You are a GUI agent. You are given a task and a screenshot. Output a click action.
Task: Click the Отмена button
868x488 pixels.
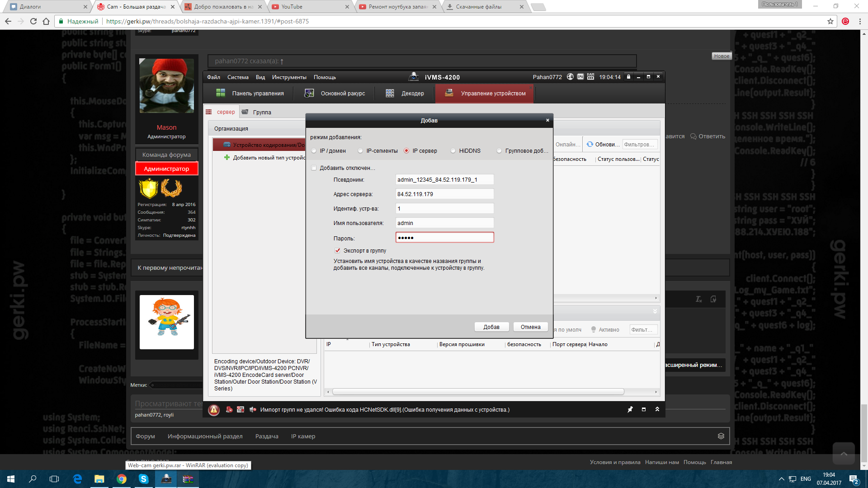530,327
